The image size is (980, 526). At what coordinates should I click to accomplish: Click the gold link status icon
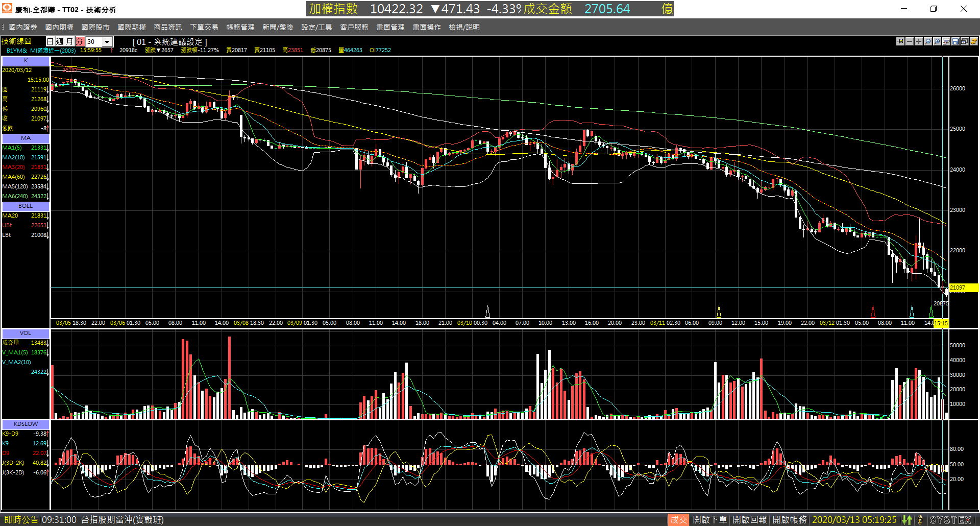pos(920,520)
